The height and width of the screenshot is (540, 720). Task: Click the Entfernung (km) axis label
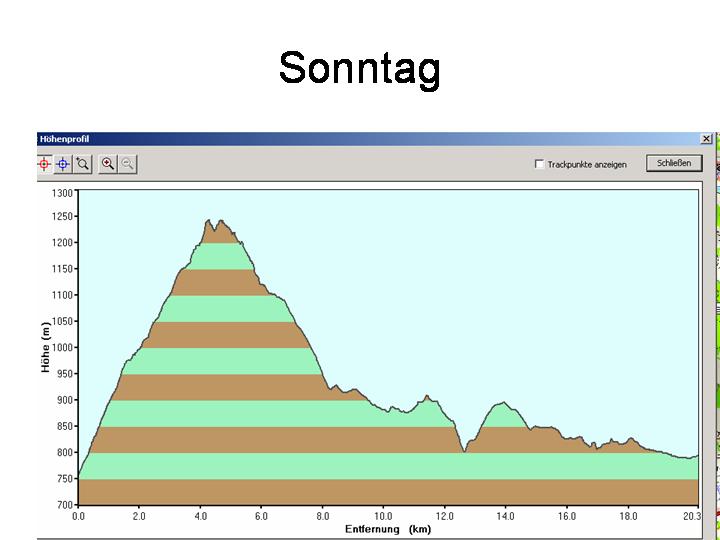click(387, 528)
